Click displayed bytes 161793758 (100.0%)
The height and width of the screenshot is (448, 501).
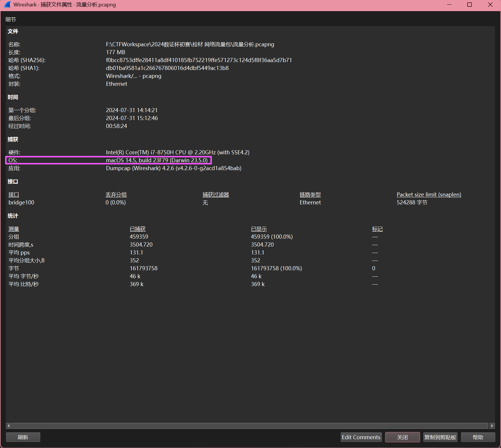tap(276, 268)
